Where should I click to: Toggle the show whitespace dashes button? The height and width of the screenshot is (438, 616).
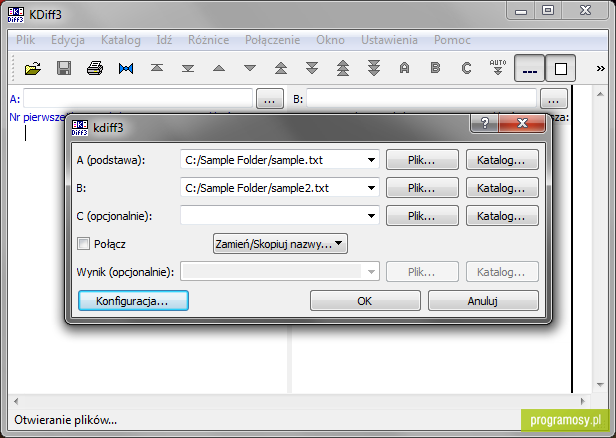(530, 68)
